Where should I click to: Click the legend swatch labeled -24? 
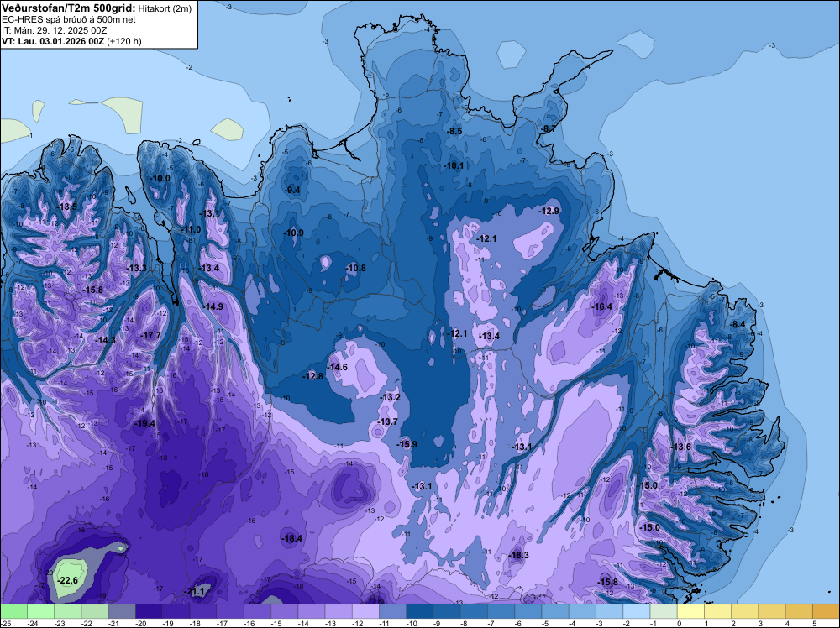[40, 611]
